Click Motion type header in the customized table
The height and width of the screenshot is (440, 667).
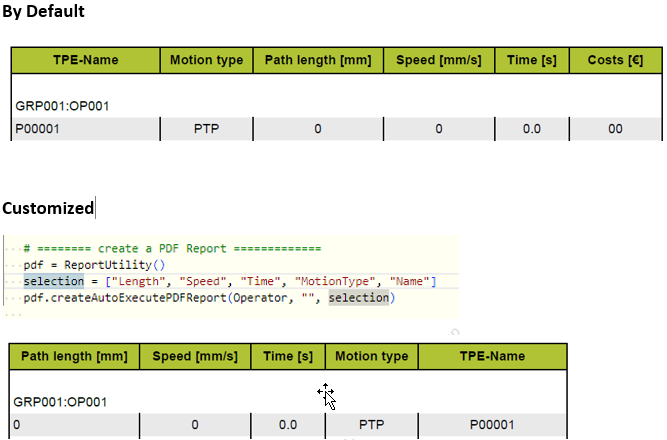click(x=371, y=357)
